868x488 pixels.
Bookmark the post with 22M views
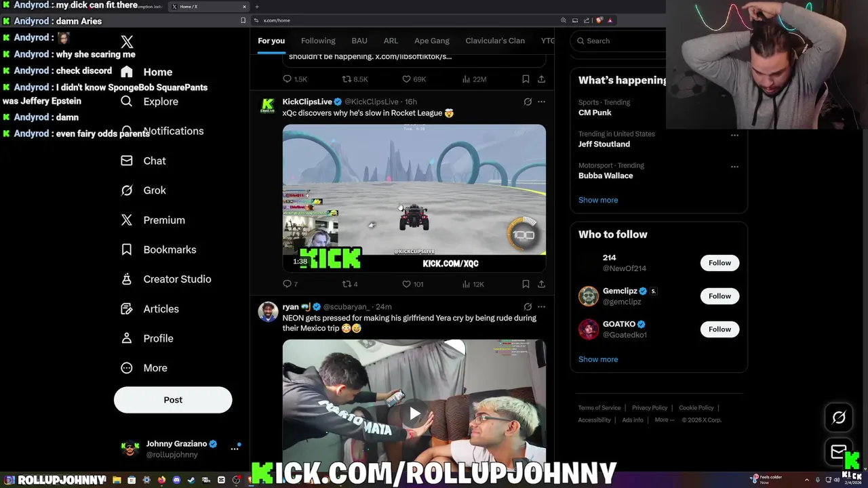(x=526, y=79)
